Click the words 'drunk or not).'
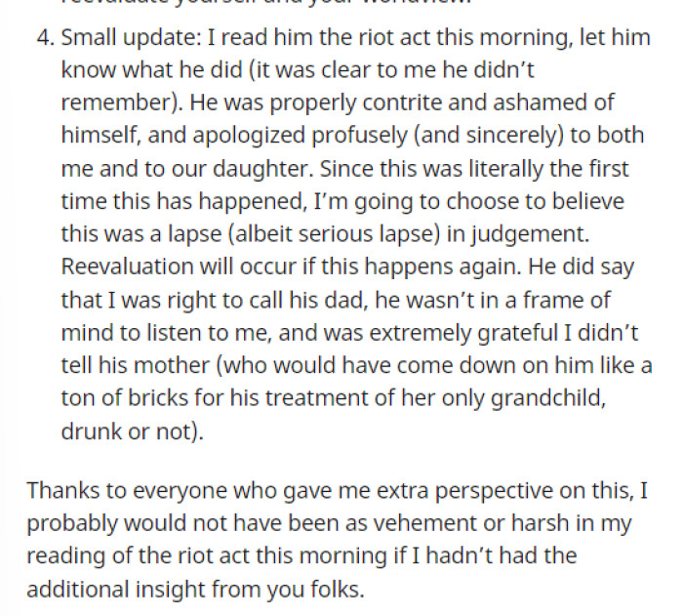 pyautogui.click(x=133, y=431)
